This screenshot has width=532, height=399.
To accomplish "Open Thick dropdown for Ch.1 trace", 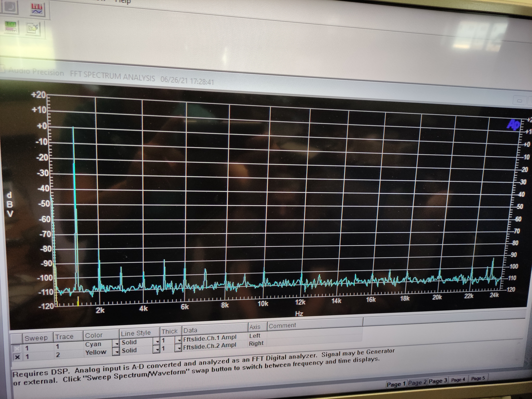I will point(178,340).
